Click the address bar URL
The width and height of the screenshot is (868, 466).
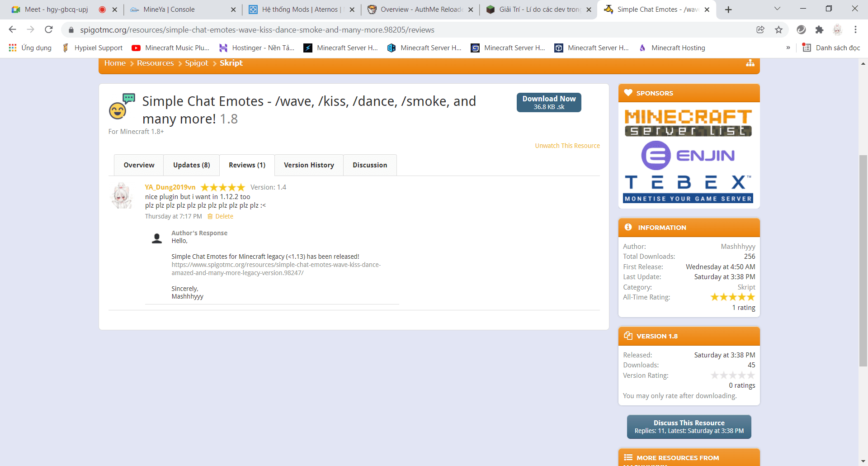(x=257, y=30)
